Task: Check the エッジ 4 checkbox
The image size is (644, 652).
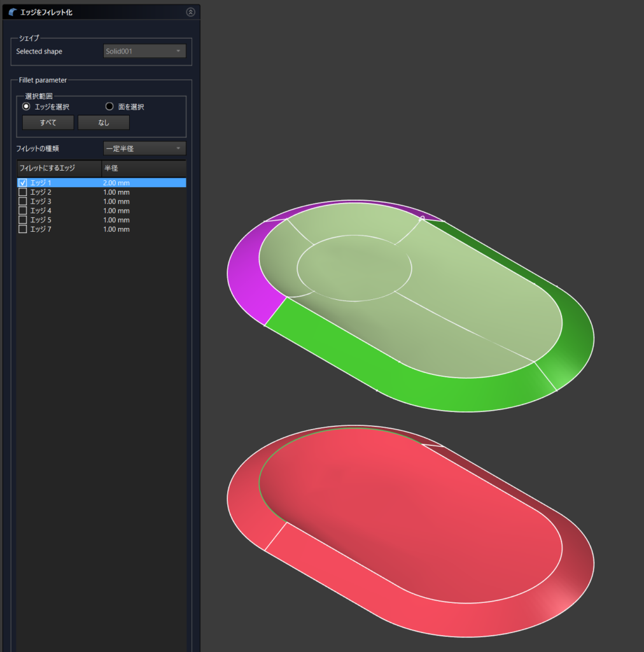Action: pyautogui.click(x=23, y=211)
